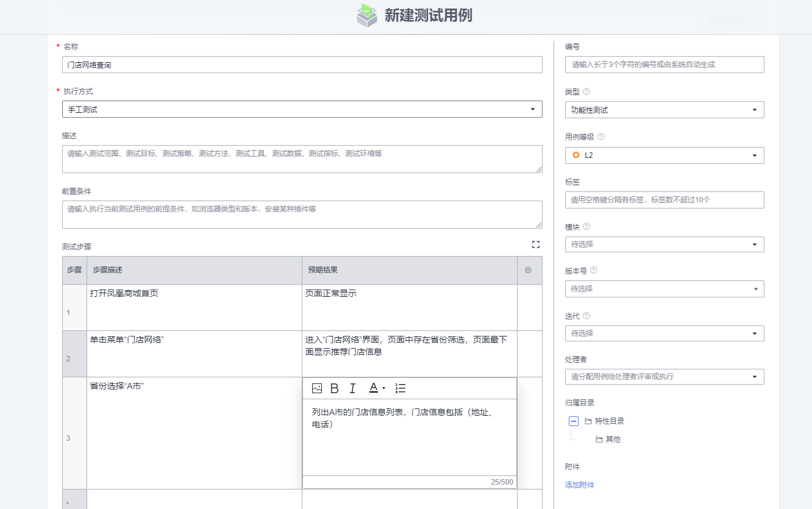Screen dimensions: 812x509
Task: Show help tooltip for 模块
Action: [x=586, y=226]
